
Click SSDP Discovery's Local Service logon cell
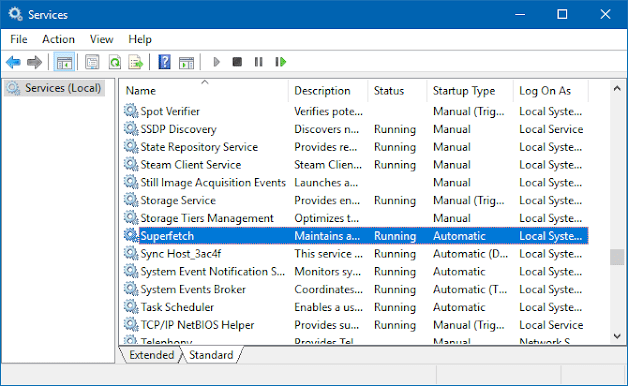click(x=551, y=129)
